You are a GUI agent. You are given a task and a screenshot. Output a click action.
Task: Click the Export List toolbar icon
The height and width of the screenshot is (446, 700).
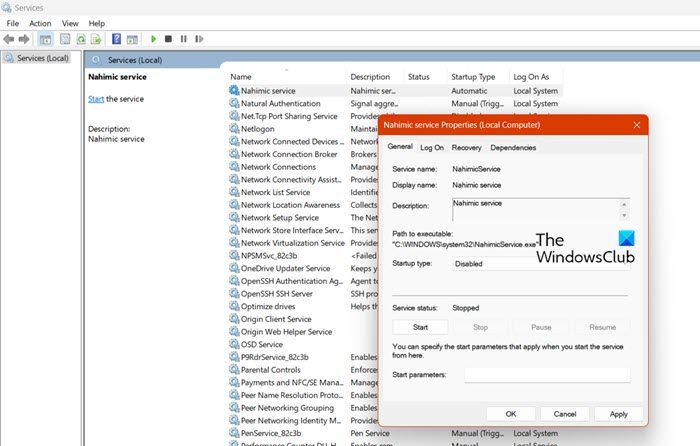pos(97,39)
